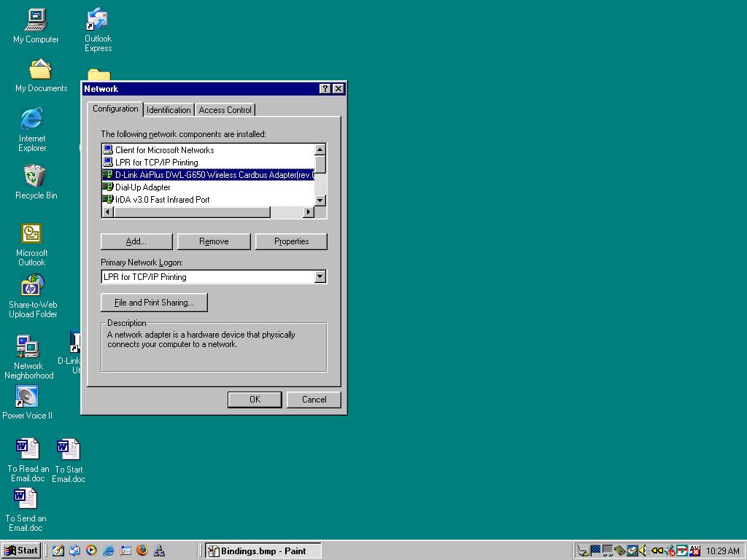Click the vertical scrollbar thumb
747x560 pixels.
pyautogui.click(x=320, y=164)
